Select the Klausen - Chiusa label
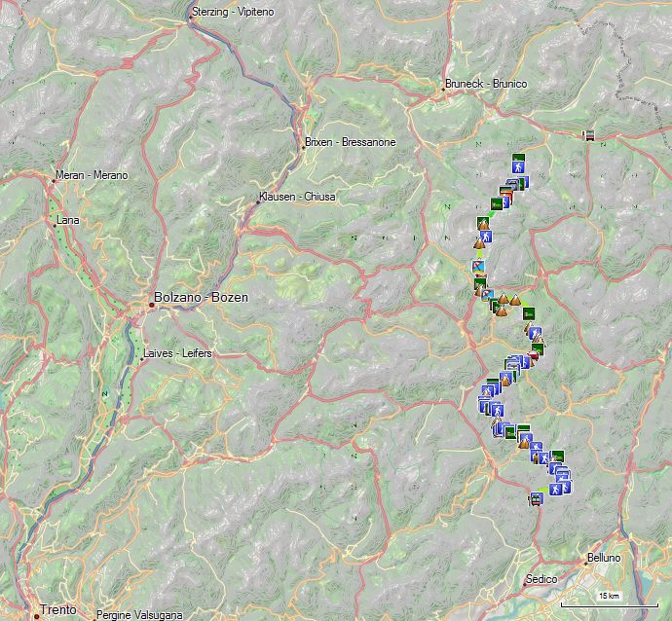The width and height of the screenshot is (672, 621). 297,197
